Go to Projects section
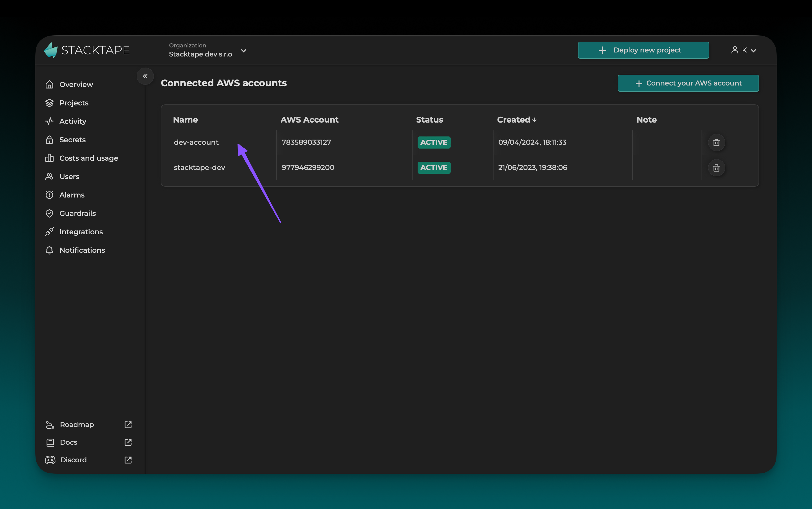 click(74, 103)
